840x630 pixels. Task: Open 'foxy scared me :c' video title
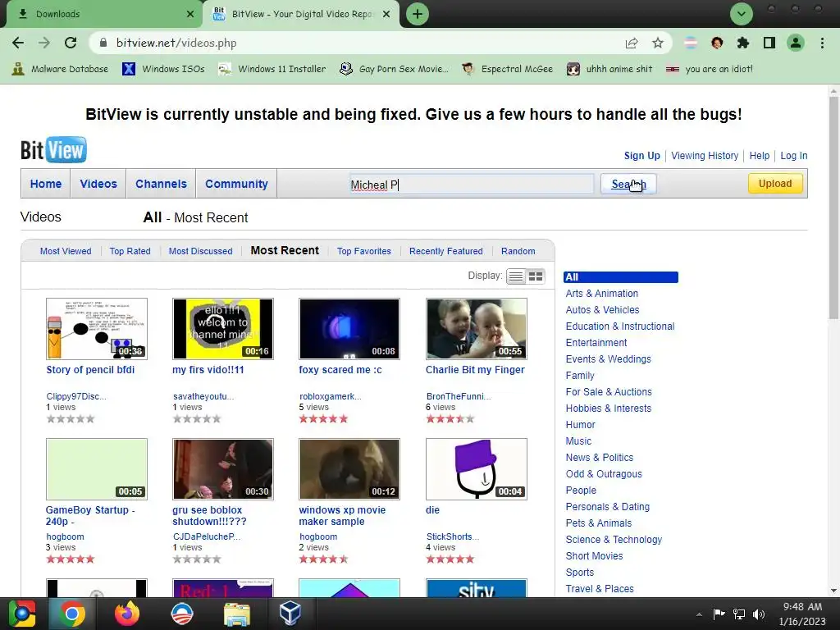tap(340, 370)
